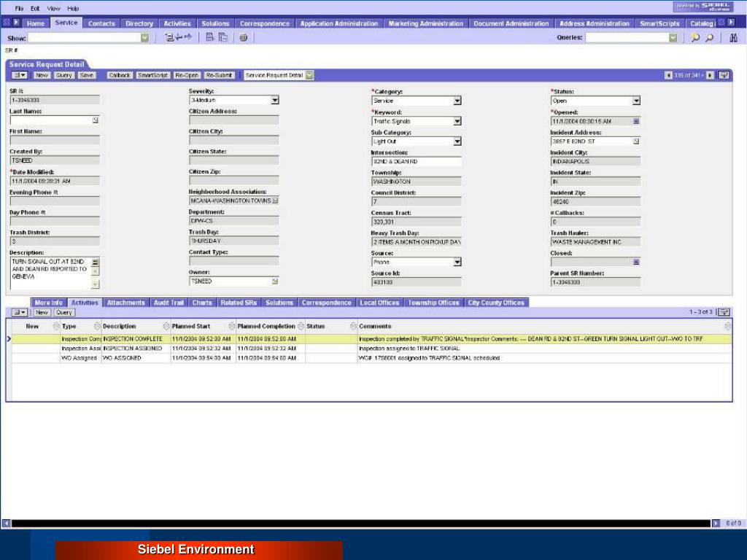Expand the Category dropdown
Viewport: 747px width, 560px height.
(x=457, y=101)
